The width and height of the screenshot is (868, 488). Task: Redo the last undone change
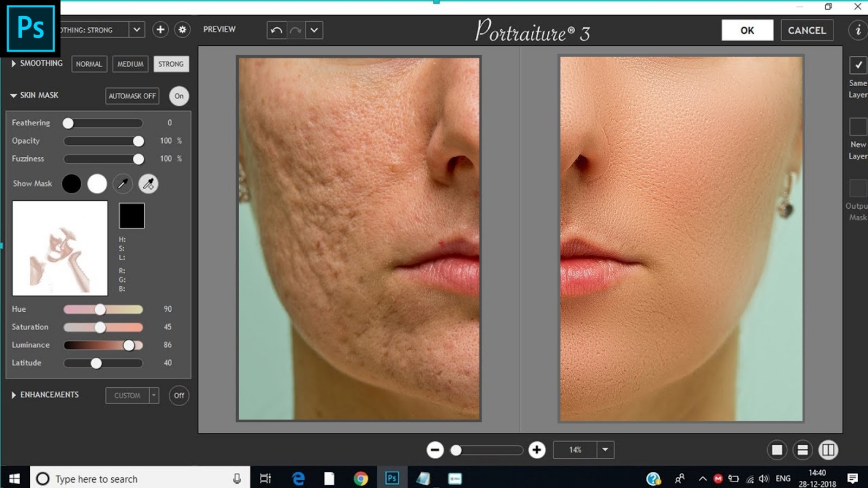click(x=296, y=30)
